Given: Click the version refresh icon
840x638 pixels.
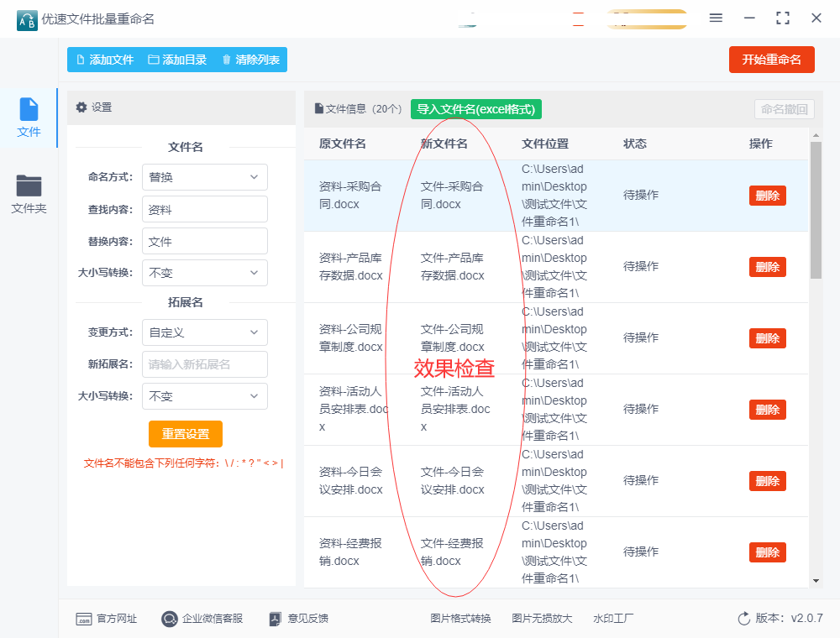Looking at the screenshot, I should (744, 619).
